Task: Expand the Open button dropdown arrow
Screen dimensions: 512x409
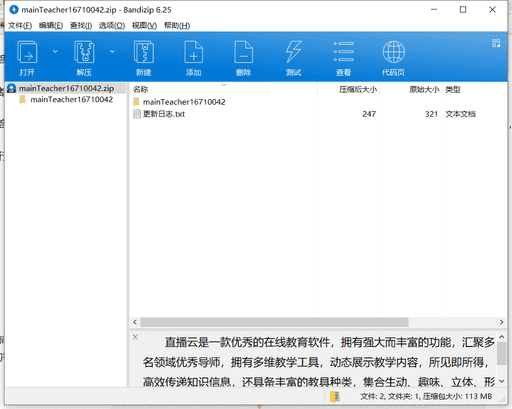Action: click(55, 51)
